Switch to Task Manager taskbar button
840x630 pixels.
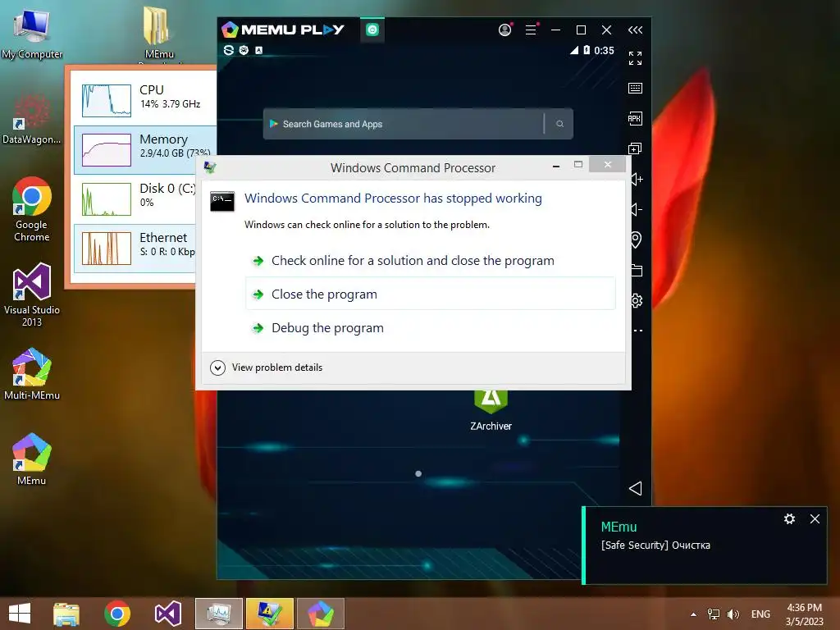click(218, 614)
